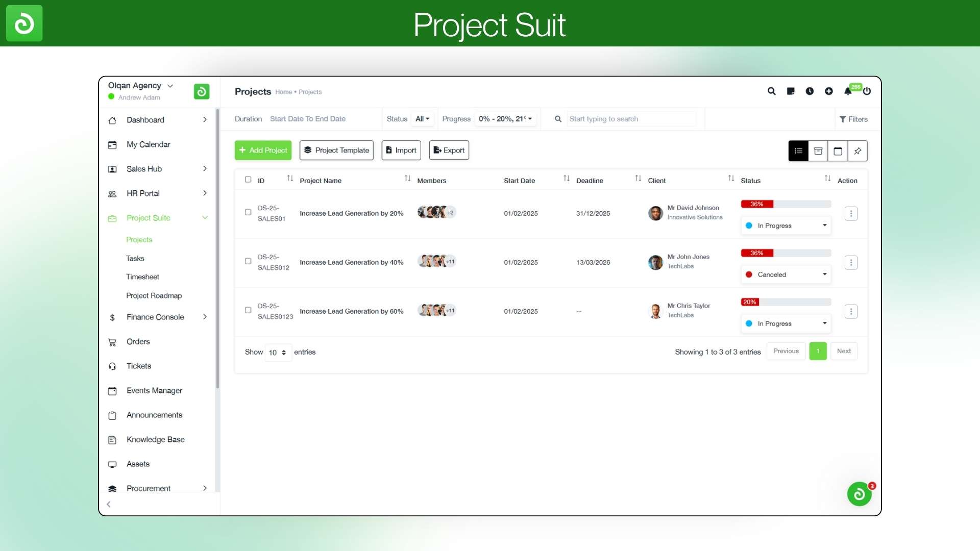The image size is (980, 551).
Task: Click the Add Project button
Action: point(263,150)
